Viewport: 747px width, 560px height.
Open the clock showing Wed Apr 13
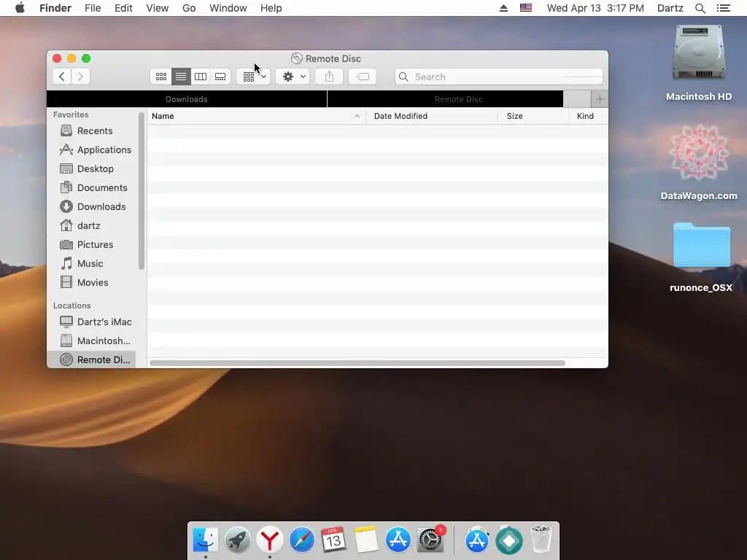(595, 8)
